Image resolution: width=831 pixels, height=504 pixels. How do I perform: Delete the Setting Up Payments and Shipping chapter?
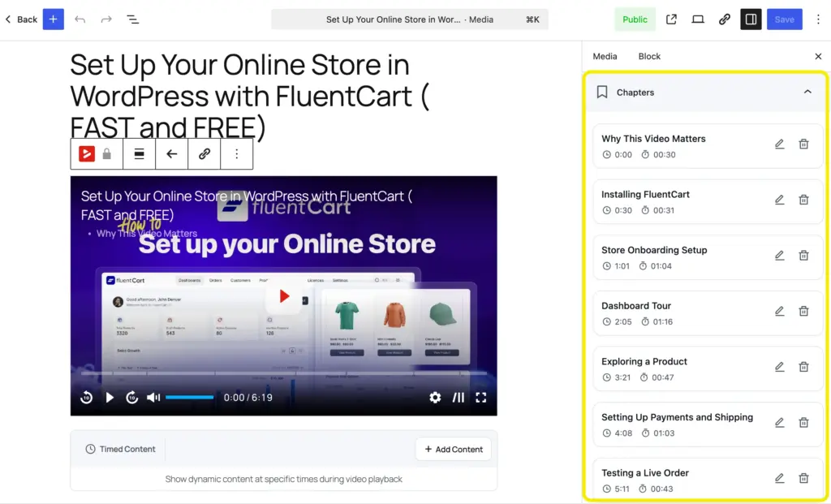(x=804, y=422)
